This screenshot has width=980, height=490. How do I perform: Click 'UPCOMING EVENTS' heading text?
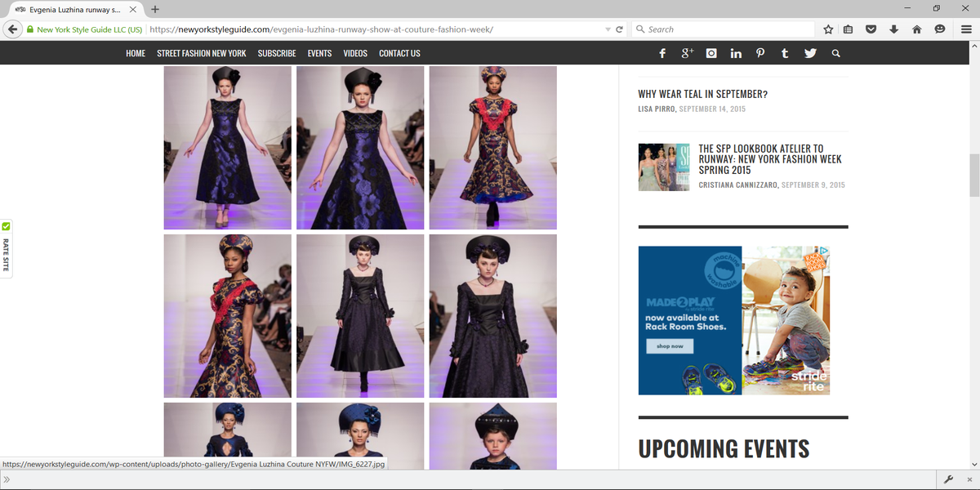point(724,448)
